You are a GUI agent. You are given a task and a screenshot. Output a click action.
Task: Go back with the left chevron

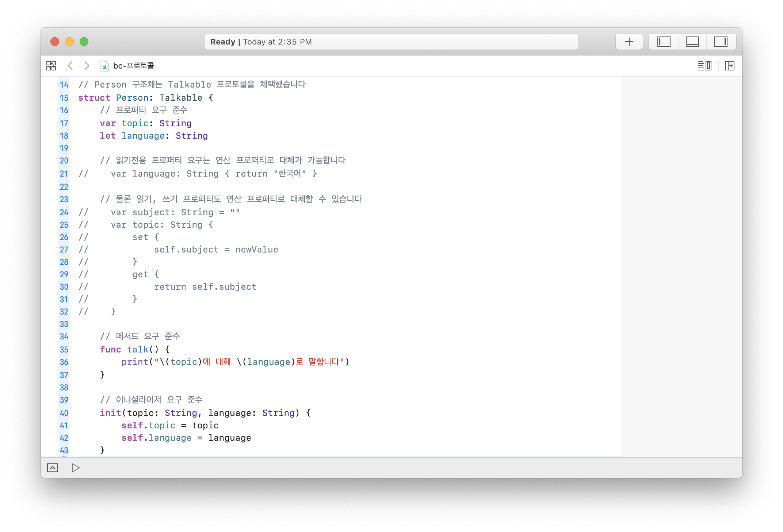(70, 66)
